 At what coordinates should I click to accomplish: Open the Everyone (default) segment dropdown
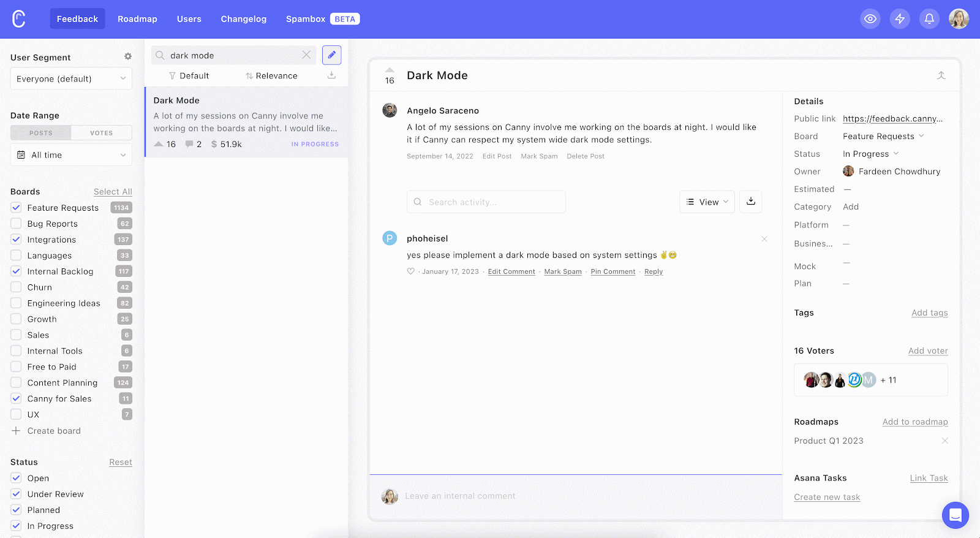coord(71,78)
